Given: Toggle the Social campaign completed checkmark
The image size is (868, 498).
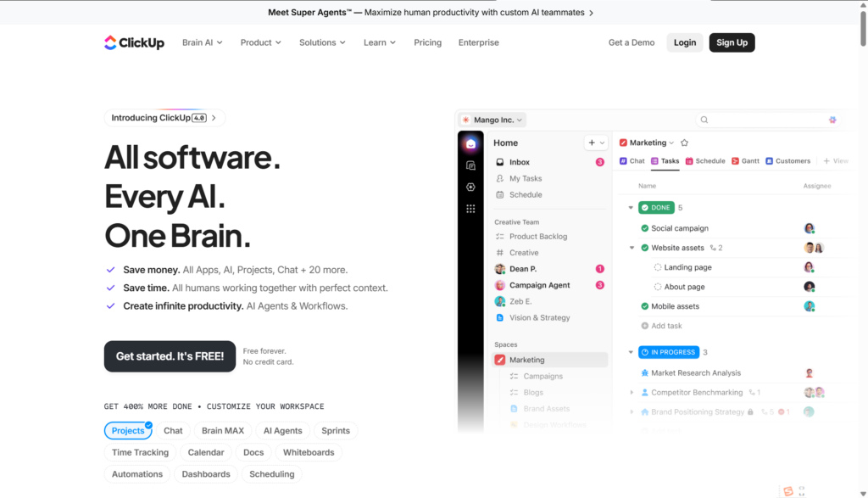Looking at the screenshot, I should click(x=644, y=228).
